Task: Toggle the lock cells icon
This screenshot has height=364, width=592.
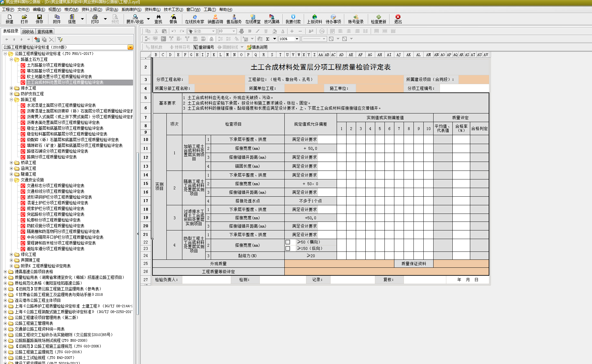Action: (211, 39)
